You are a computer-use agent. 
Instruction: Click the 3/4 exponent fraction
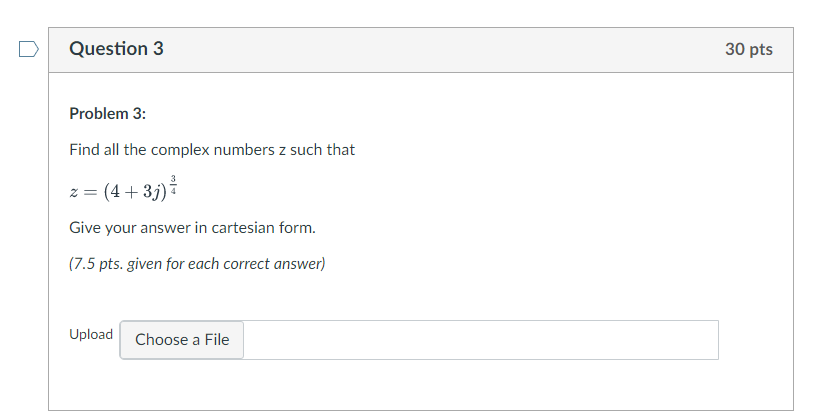point(173,185)
